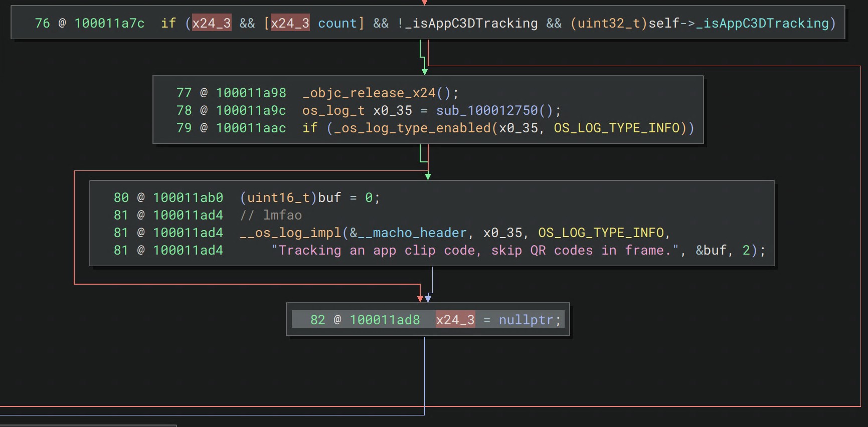
Task: Click _objc_release_x24() call on line 77
Action: click(x=377, y=93)
